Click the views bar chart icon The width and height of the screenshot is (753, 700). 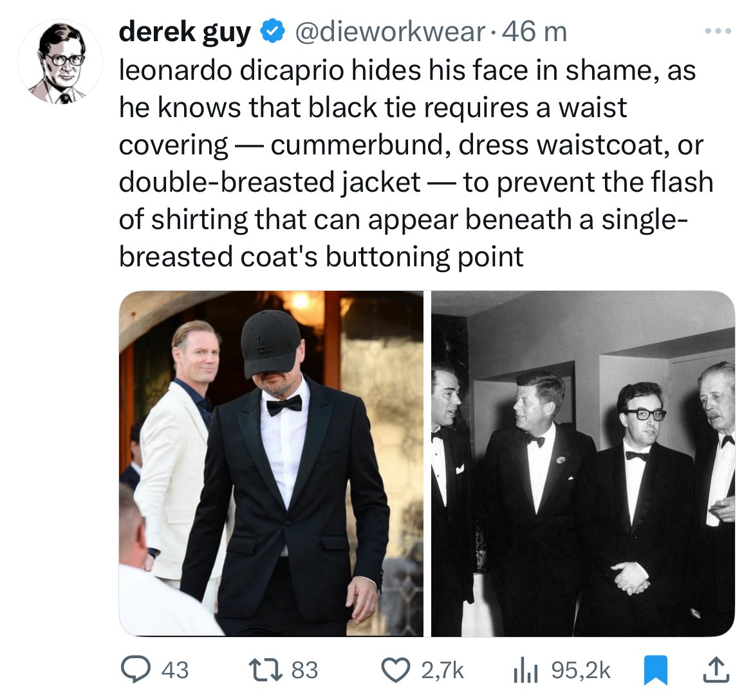coord(526,670)
